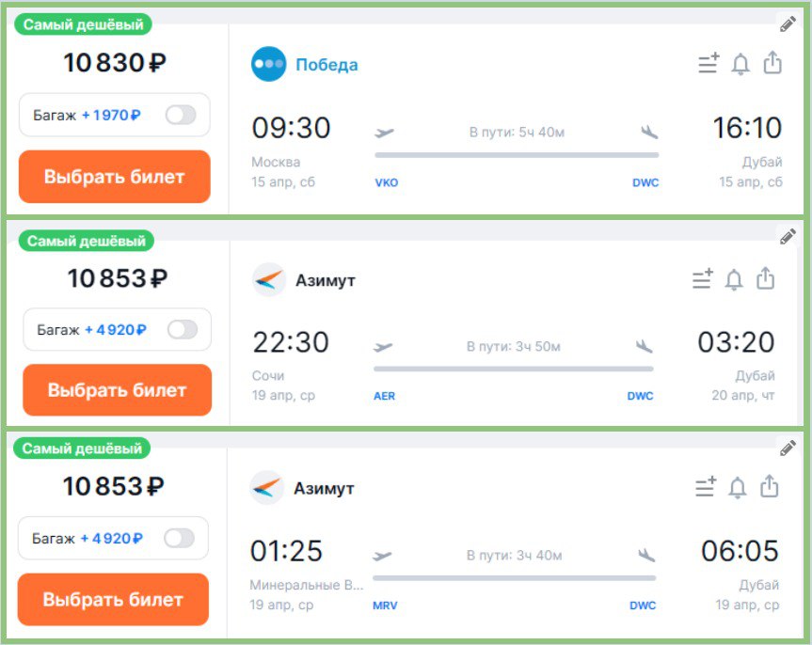Open the Победа airline link

(326, 65)
